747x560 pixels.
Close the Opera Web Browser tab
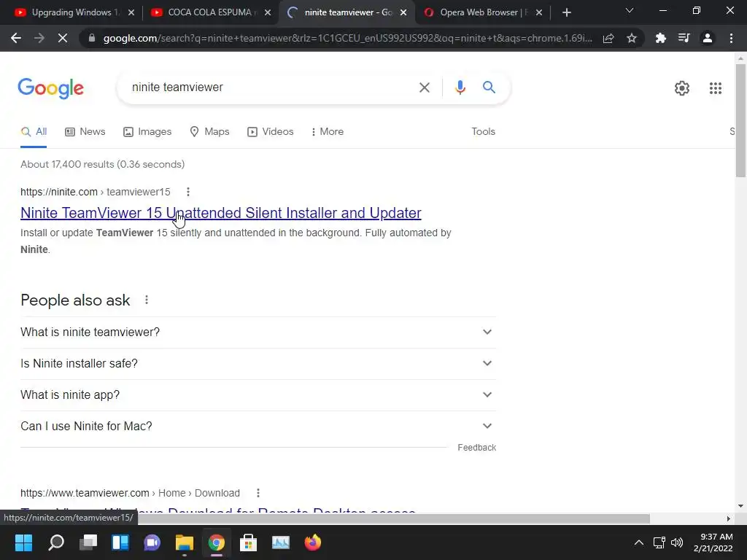[539, 12]
